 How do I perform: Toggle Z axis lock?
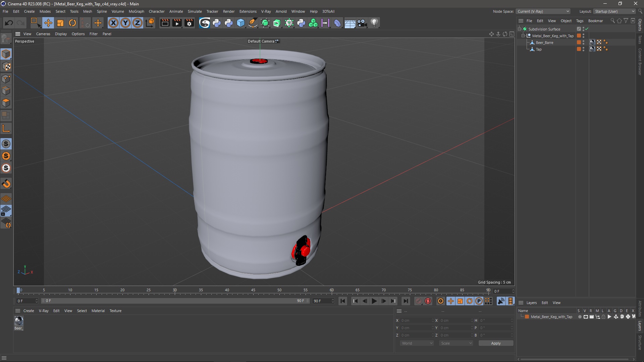click(138, 23)
